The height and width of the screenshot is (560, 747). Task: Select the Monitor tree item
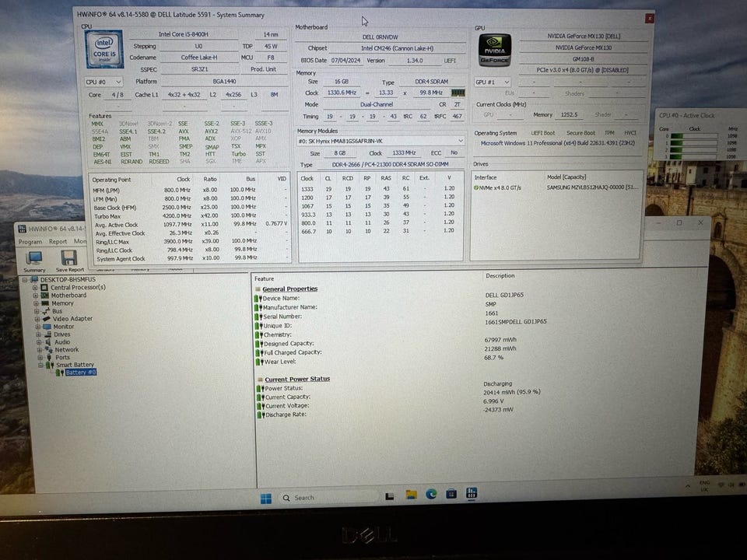click(x=63, y=327)
